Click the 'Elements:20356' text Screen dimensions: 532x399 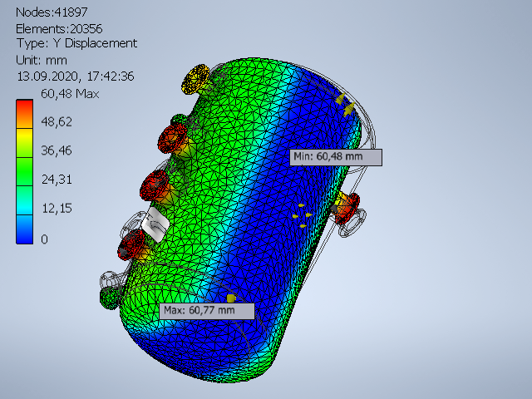pos(59,29)
